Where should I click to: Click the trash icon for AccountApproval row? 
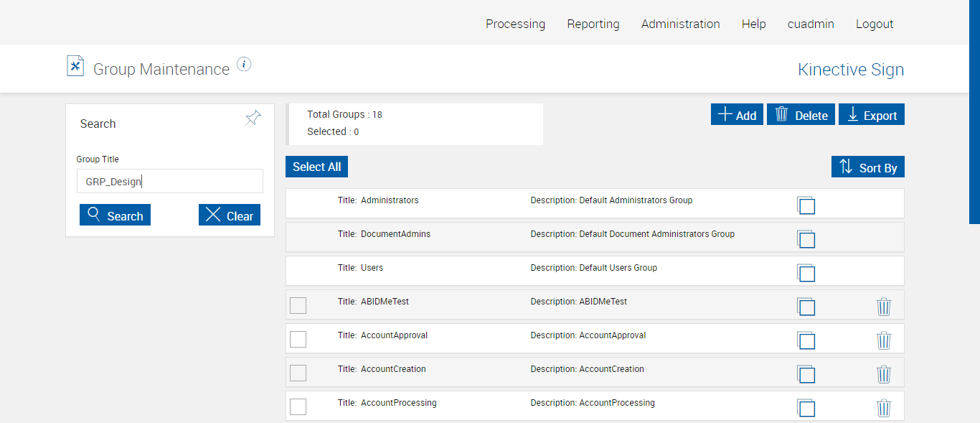pyautogui.click(x=884, y=340)
